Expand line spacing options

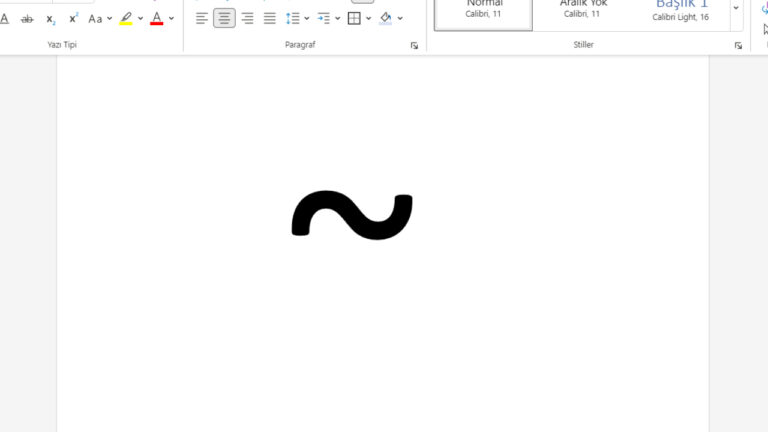[x=306, y=18]
